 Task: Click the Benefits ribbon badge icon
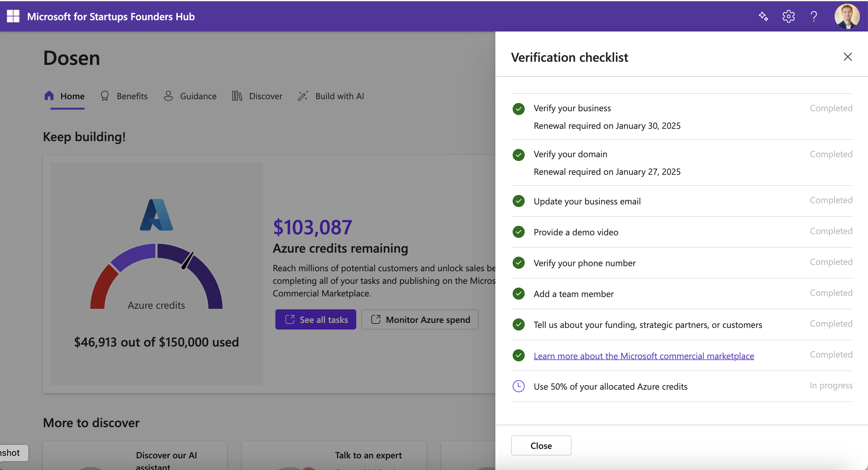click(x=105, y=96)
